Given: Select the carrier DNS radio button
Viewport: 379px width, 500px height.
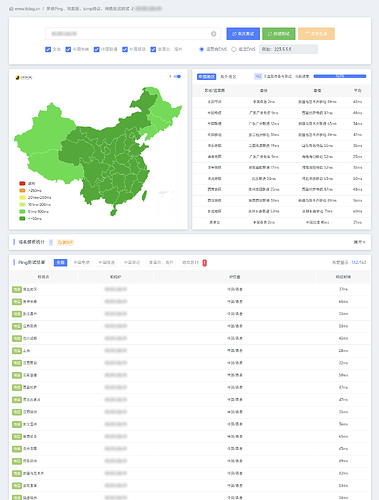Looking at the screenshot, I should [x=201, y=49].
